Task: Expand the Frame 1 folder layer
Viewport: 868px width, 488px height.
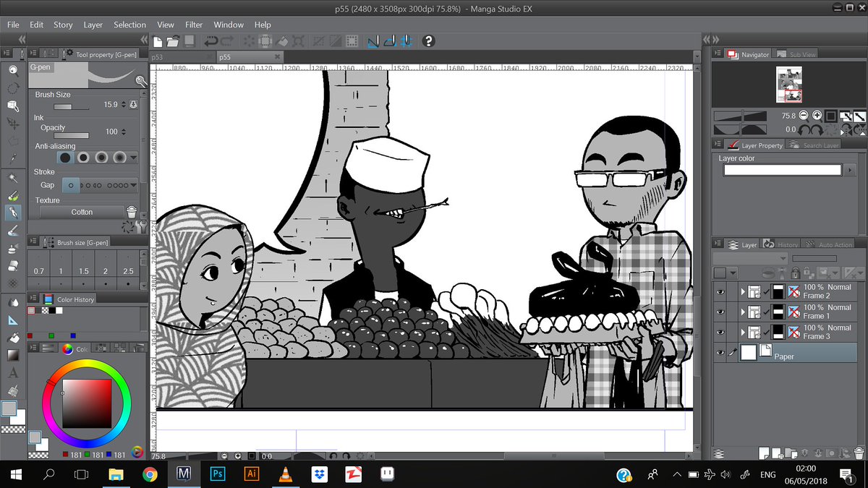Action: click(x=742, y=312)
